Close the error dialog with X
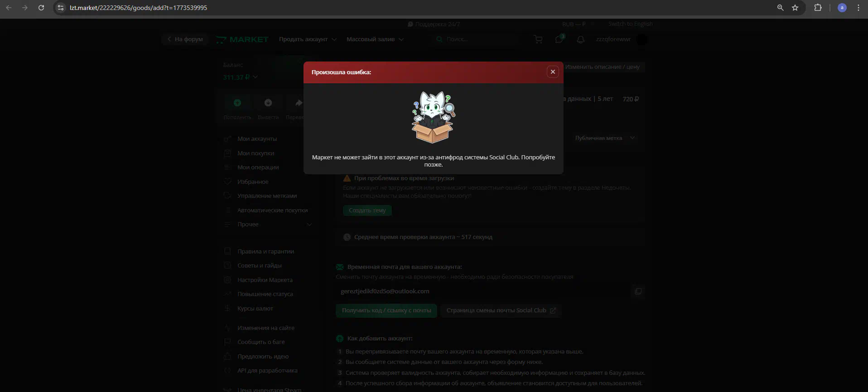868x392 pixels. coord(552,72)
